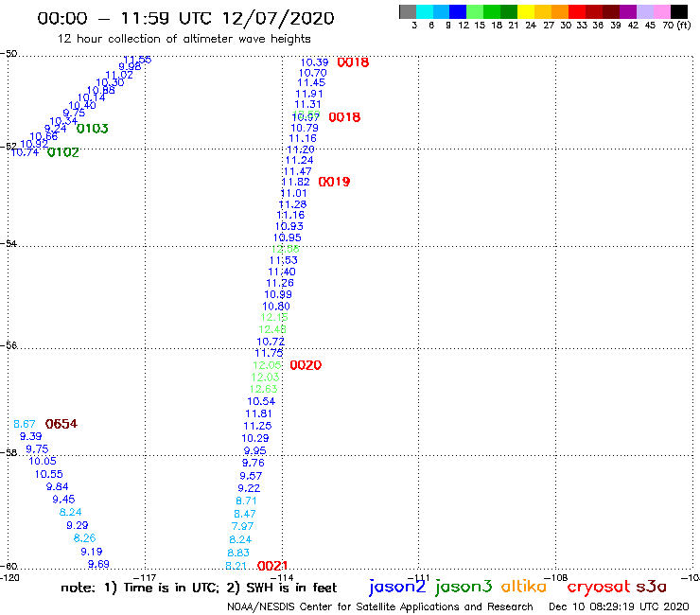Click the gray 3 ft legend swatch
Screen dimensions: 700x615
(408, 11)
